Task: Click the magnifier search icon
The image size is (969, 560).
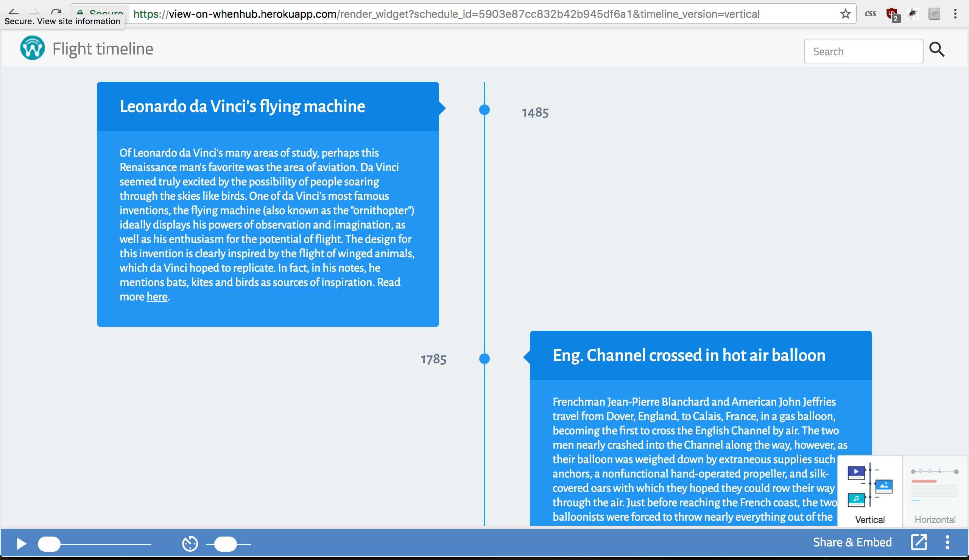Action: click(937, 50)
